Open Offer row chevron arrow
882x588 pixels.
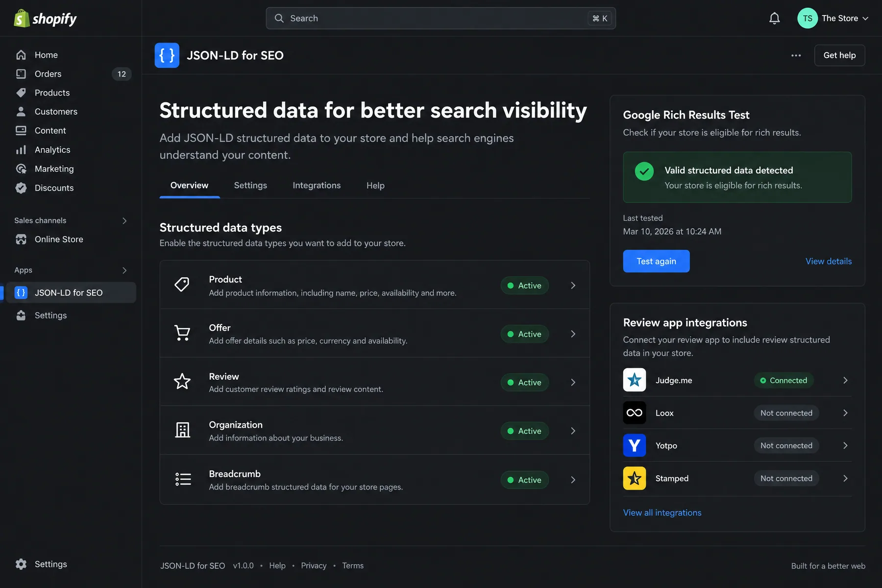pyautogui.click(x=573, y=334)
